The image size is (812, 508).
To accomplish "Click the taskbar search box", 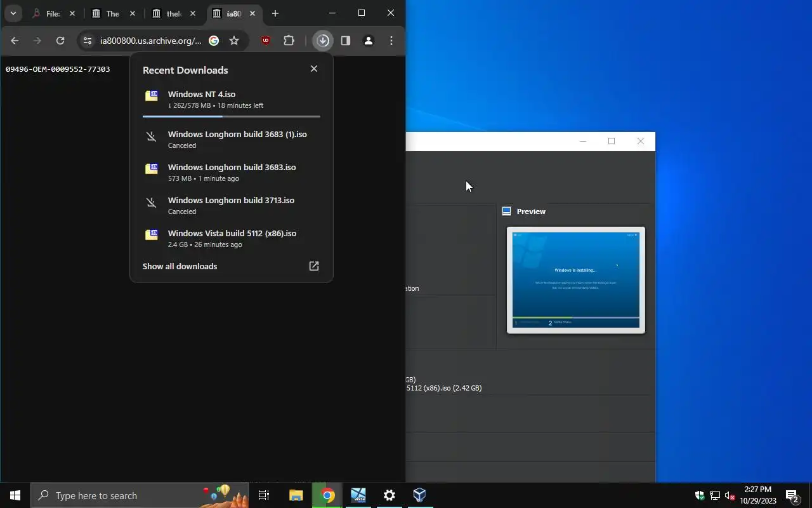I will (140, 495).
